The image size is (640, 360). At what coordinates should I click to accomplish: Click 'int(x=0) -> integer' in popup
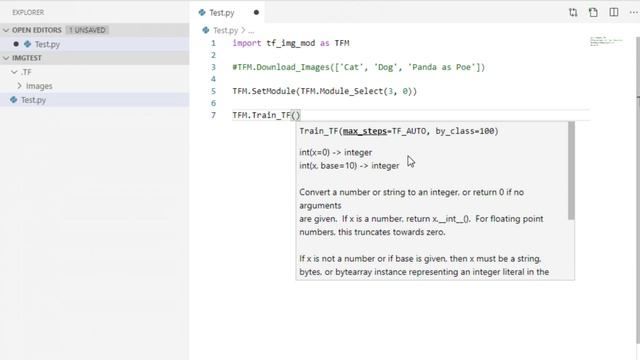pos(336,152)
